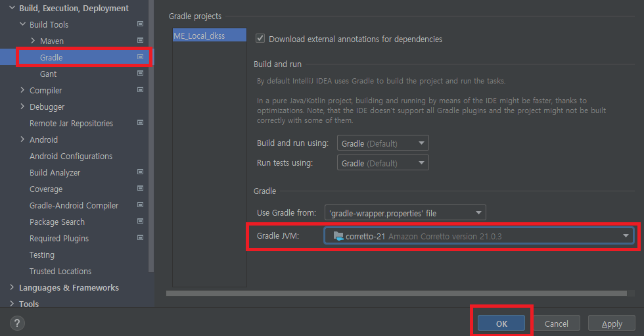Viewport: 644px width, 336px height.
Task: Open Required Plugins settings page
Action: point(59,238)
